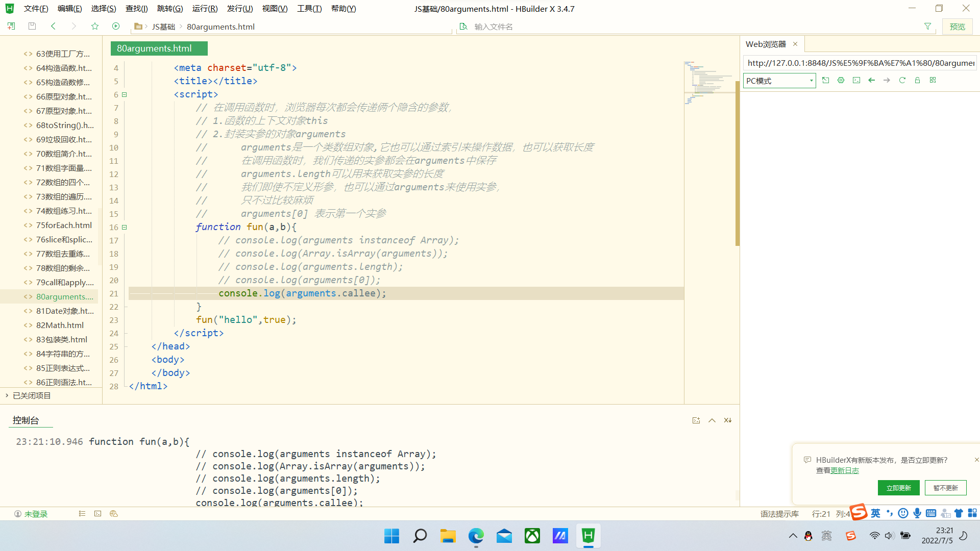Image resolution: width=980 pixels, height=551 pixels.
Task: Switch input language via the 英 indicator
Action: tap(875, 513)
